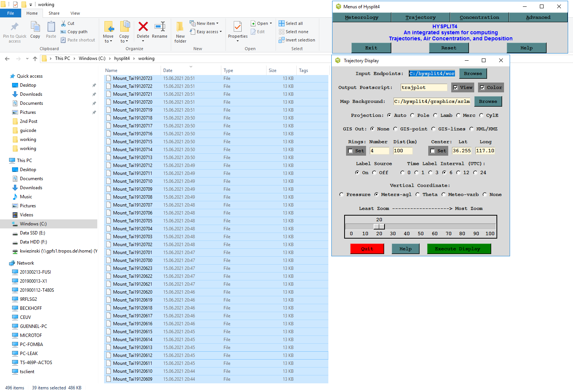Image resolution: width=573 pixels, height=392 pixels.
Task: Select Lamb projection radio button
Action: pyautogui.click(x=435, y=115)
